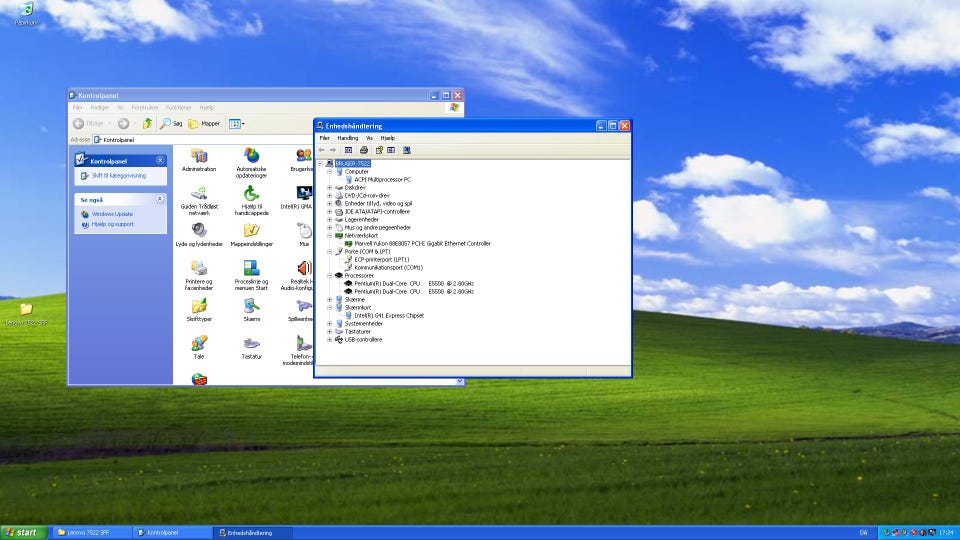Open the Administration icon in Kontrolpanel
960x540 pixels.
click(199, 160)
